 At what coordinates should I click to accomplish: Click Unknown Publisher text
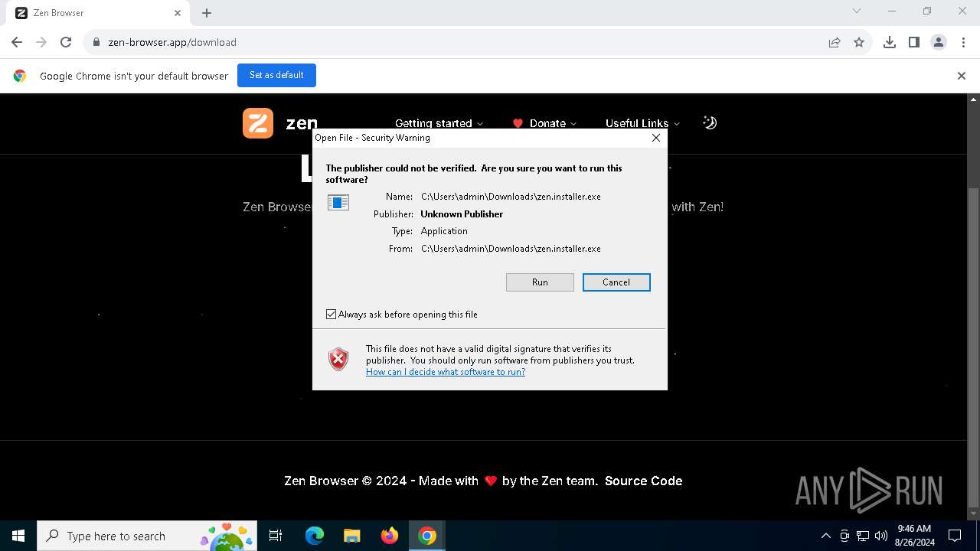pos(462,214)
